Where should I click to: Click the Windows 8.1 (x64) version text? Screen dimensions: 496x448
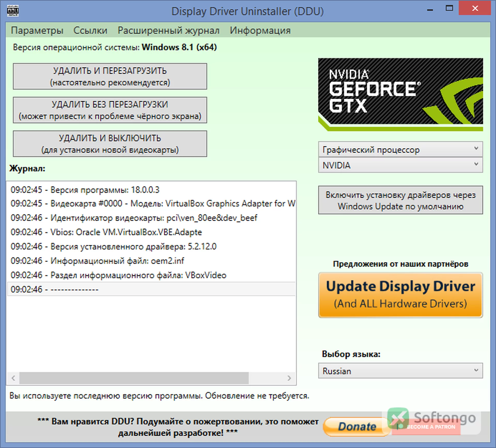pos(179,47)
